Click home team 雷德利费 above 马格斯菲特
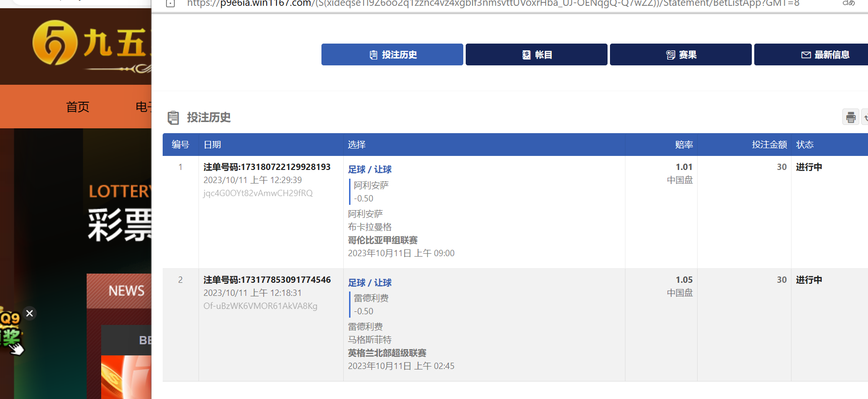Screen dimensions: 868x399 pyautogui.click(x=365, y=327)
